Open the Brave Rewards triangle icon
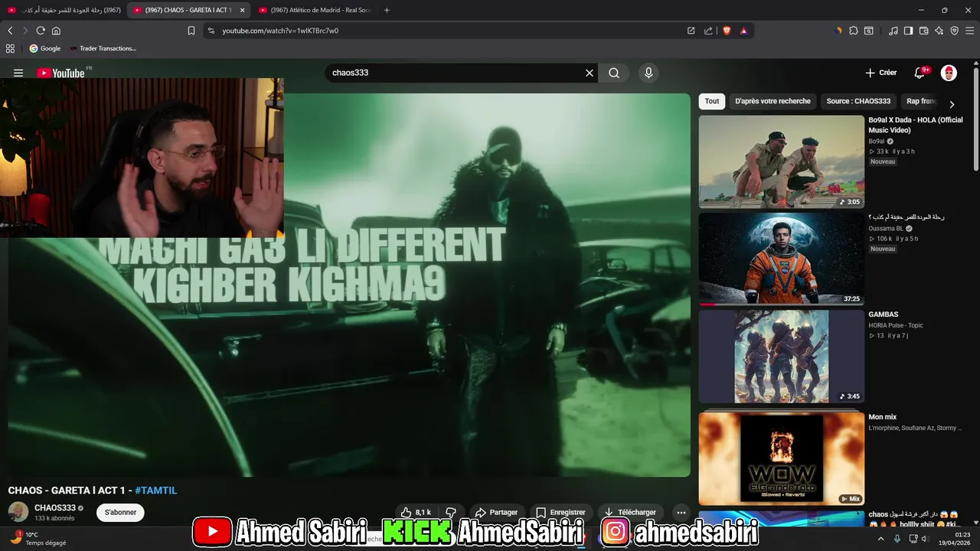The width and height of the screenshot is (980, 551). 743,31
